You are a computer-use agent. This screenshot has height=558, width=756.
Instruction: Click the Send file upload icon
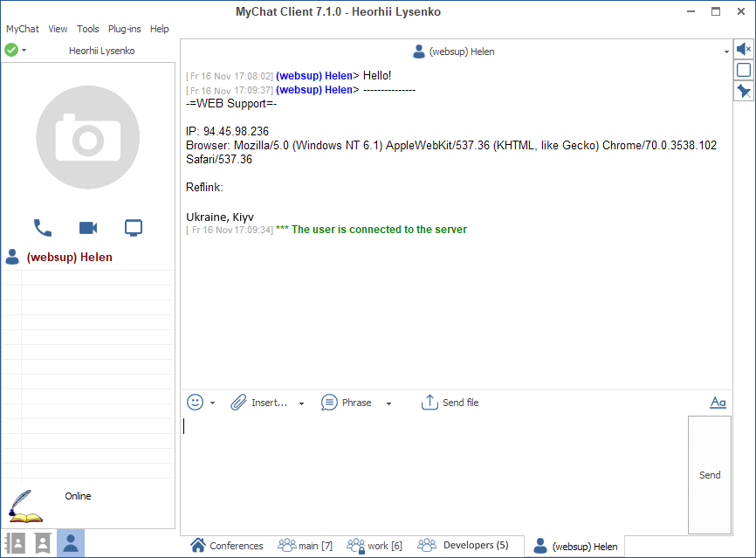[x=430, y=403]
